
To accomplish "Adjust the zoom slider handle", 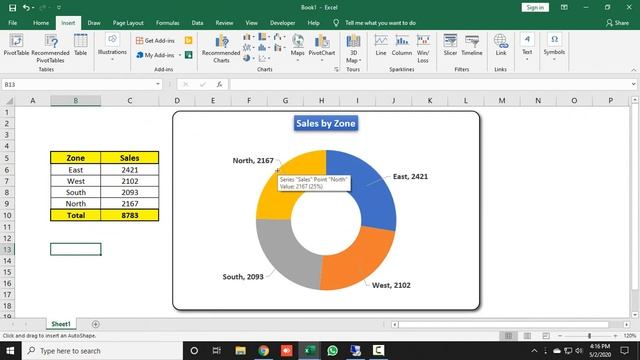I will pos(589,336).
